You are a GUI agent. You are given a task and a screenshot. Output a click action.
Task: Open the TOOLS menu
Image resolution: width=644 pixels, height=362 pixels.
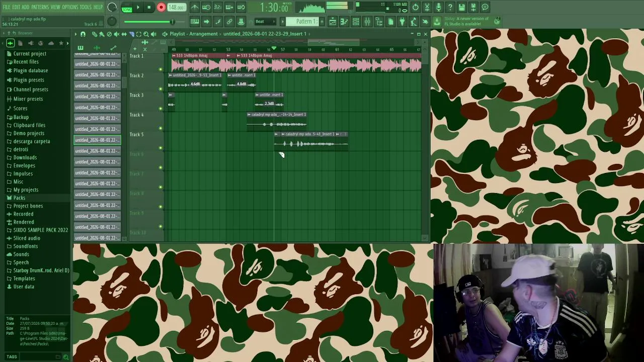86,7
